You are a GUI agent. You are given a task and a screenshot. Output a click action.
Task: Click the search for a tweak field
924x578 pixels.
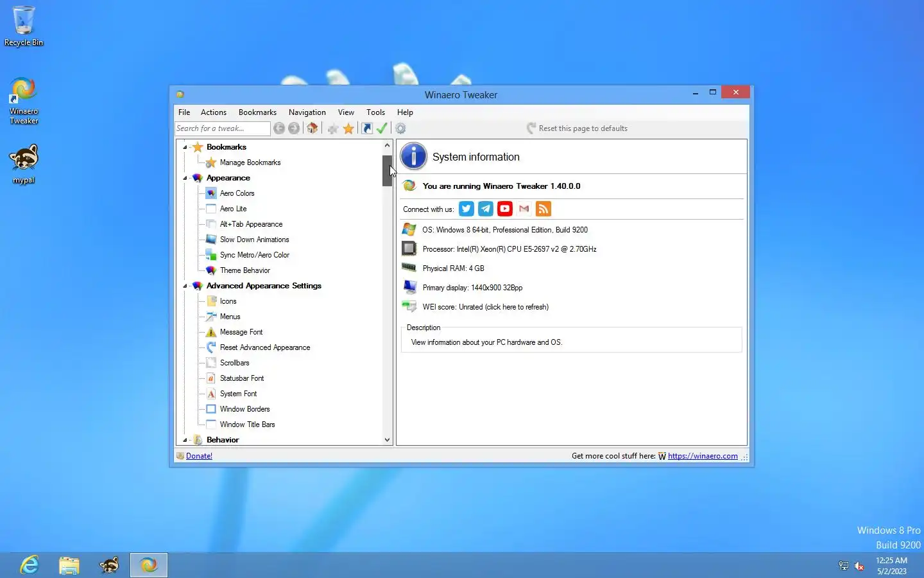pyautogui.click(x=222, y=128)
